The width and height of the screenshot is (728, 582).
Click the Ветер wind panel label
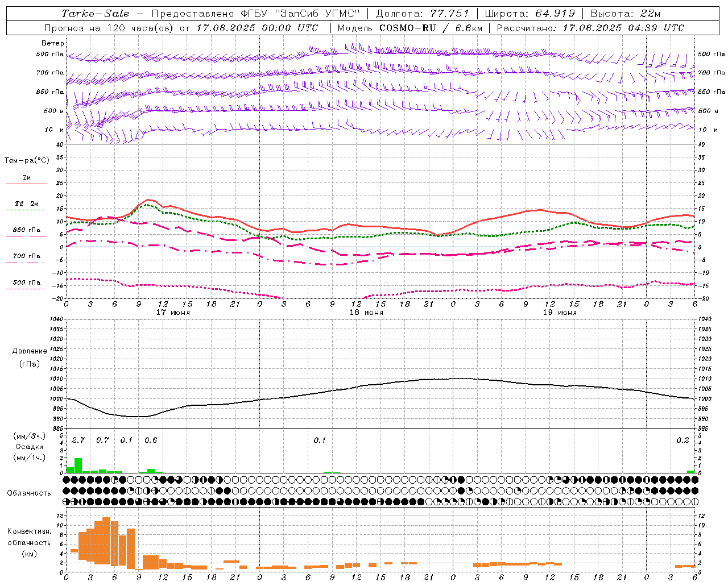point(53,43)
